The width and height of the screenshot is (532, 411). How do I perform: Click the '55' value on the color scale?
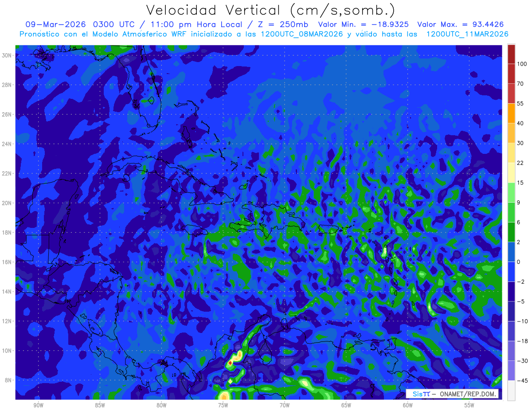point(520,103)
